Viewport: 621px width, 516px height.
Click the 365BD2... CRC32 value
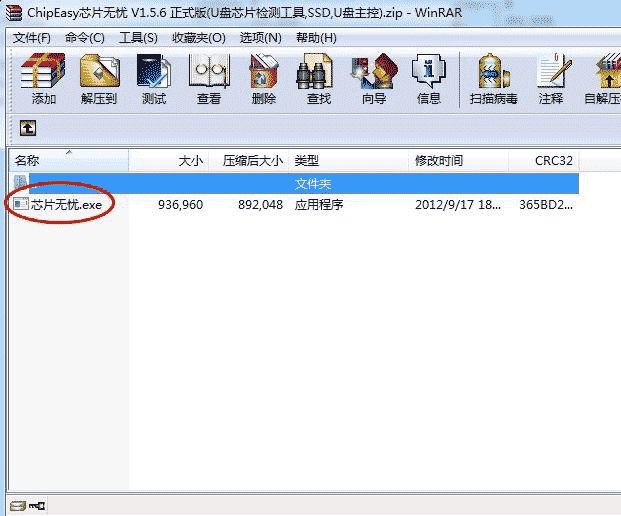point(546,205)
